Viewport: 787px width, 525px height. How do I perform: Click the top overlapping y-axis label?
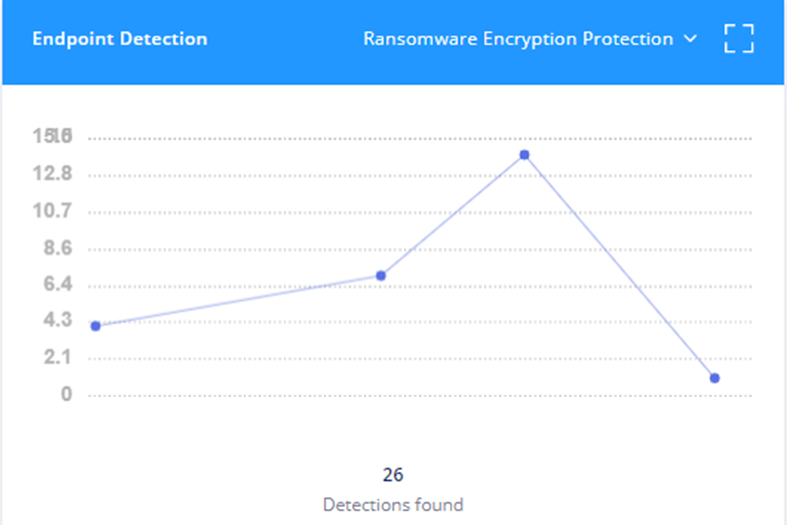pyautogui.click(x=52, y=136)
